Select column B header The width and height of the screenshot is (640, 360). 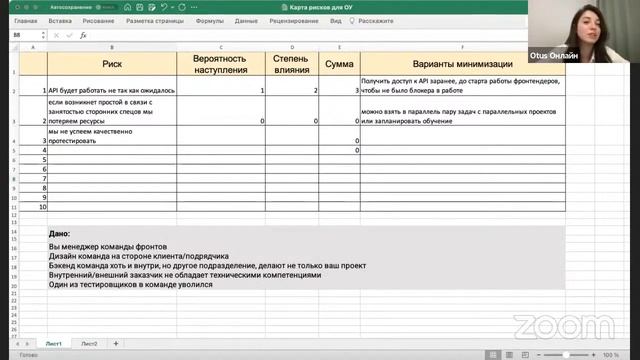(x=112, y=47)
